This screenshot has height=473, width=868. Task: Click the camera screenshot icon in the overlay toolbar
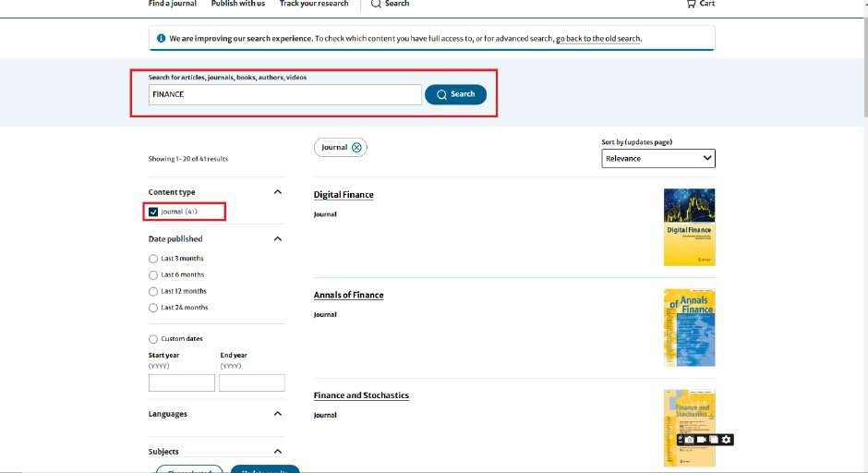pos(689,439)
